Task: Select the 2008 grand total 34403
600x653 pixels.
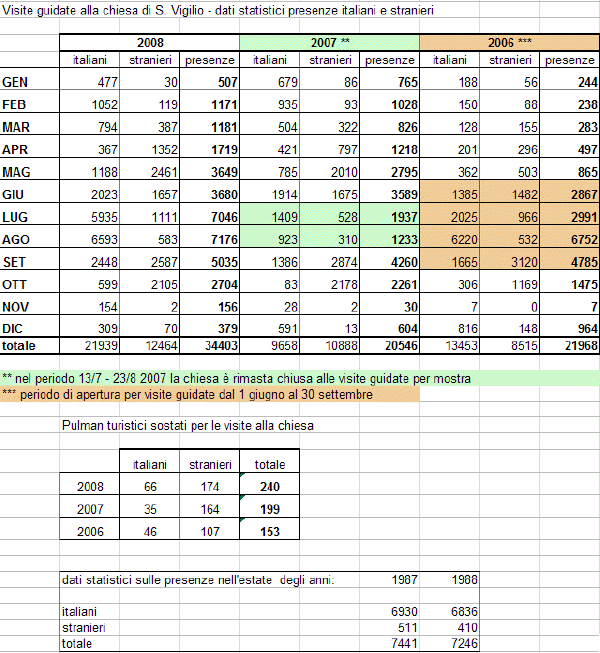Action: click(x=209, y=345)
